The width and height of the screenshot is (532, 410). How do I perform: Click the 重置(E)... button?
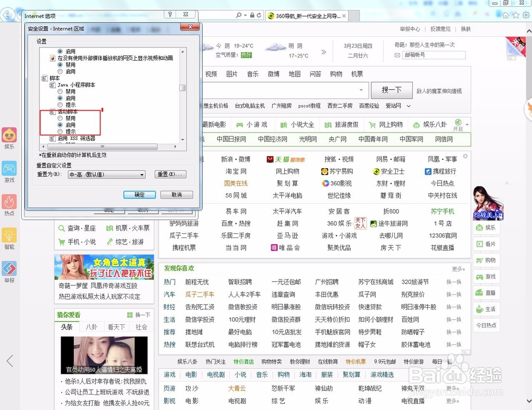[x=170, y=174]
